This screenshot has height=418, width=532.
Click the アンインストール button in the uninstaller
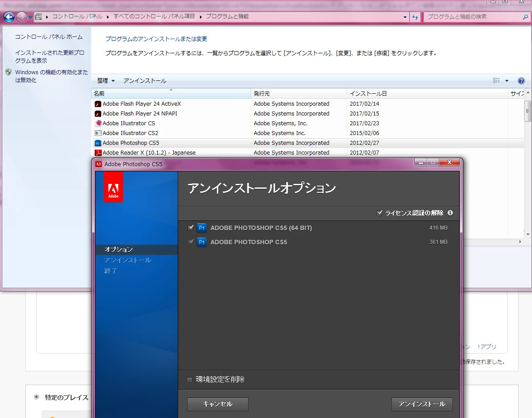tap(422, 404)
